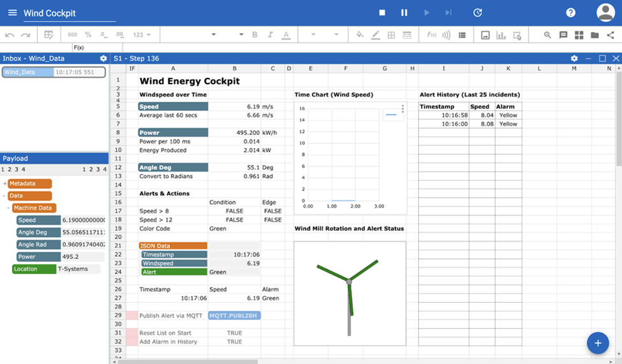Toggle bold text formatting
This screenshot has height=364, width=622.
(255, 35)
